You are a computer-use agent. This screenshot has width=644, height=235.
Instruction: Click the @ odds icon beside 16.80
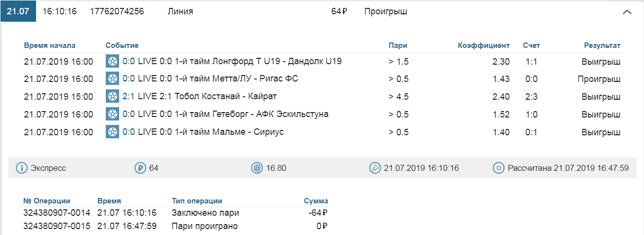257,168
